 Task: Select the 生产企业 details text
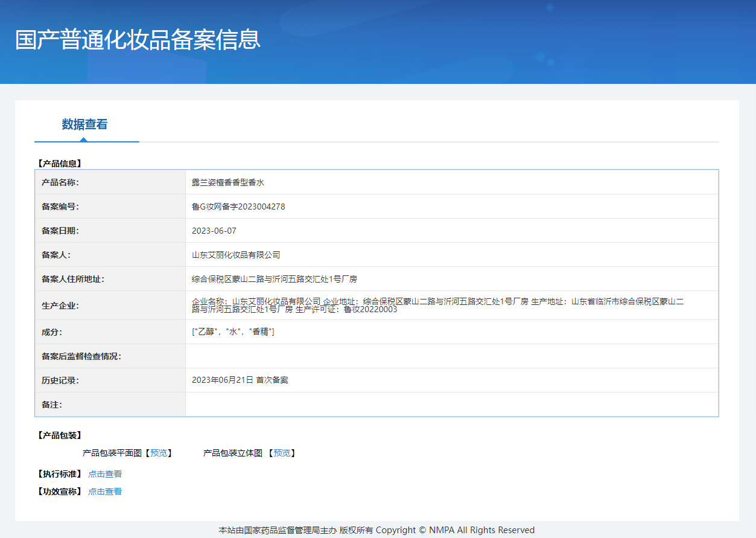tap(438, 306)
